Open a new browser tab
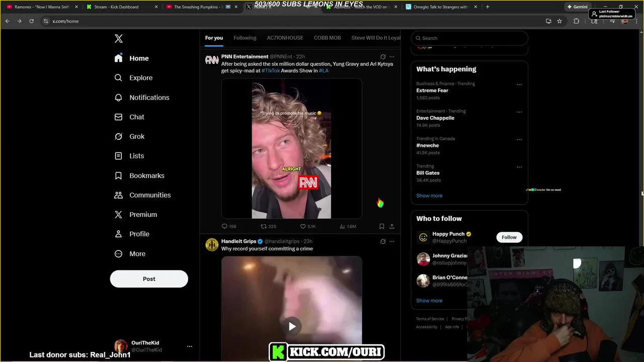Screen dimensions: 644x362 pos(487,7)
